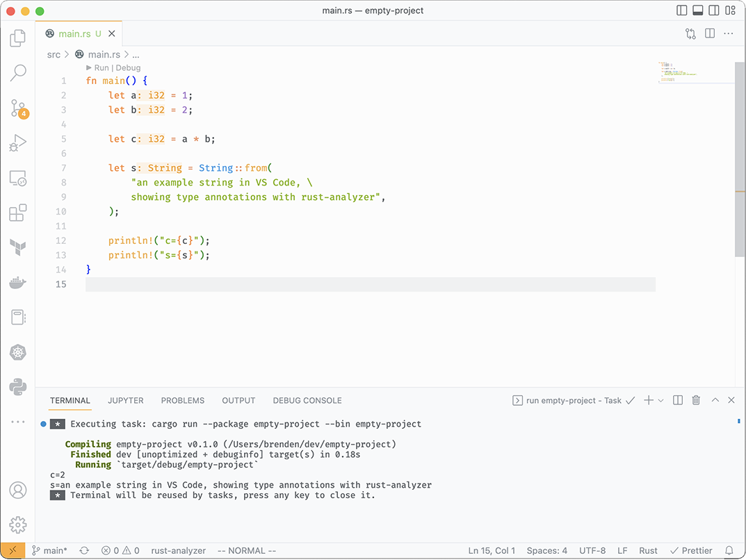This screenshot has width=746, height=560.
Task: Open the Terraform extension view
Action: (x=17, y=247)
